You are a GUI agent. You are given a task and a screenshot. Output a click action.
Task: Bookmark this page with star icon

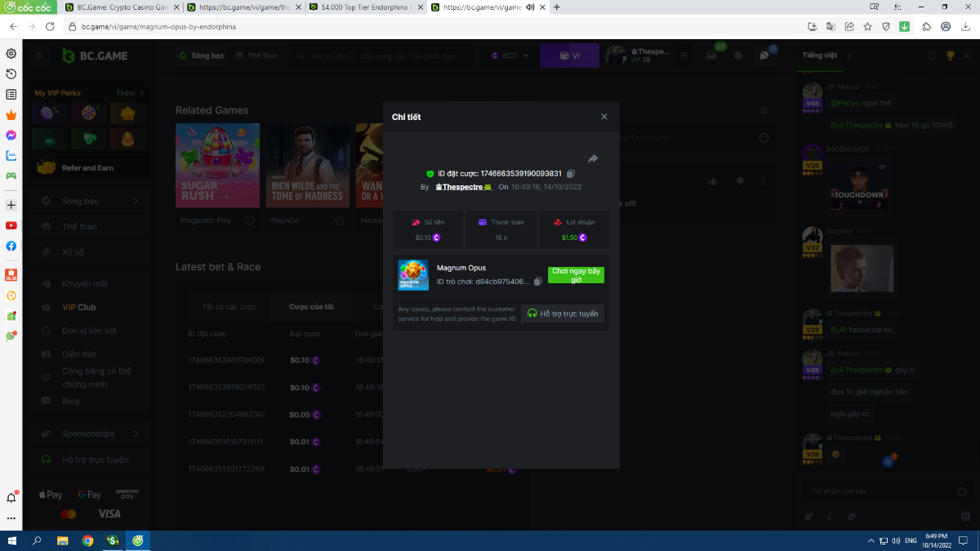867,26
